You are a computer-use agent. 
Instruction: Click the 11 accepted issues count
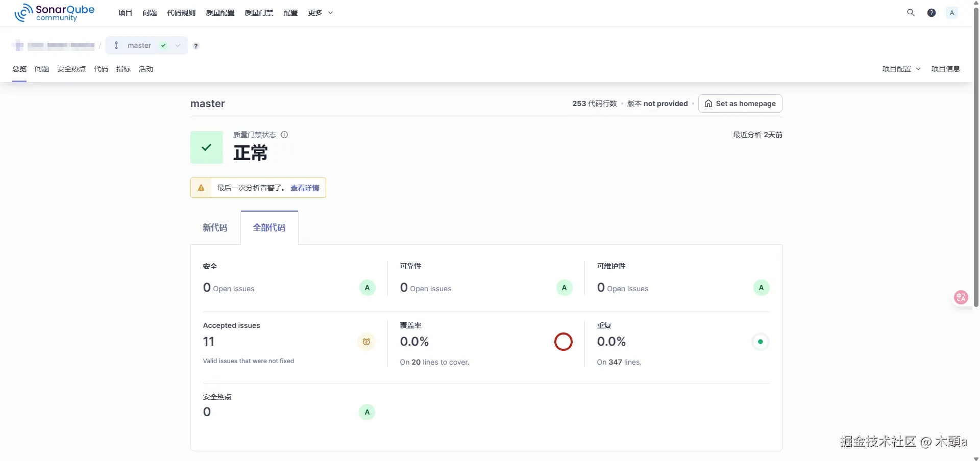tap(209, 342)
